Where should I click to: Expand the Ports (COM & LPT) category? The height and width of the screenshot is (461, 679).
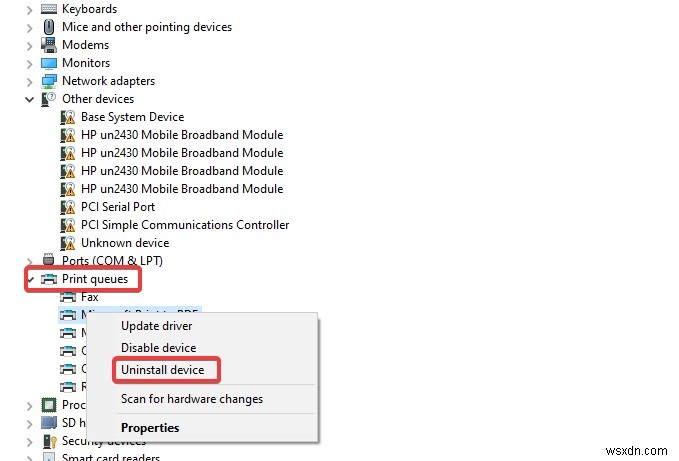31,261
